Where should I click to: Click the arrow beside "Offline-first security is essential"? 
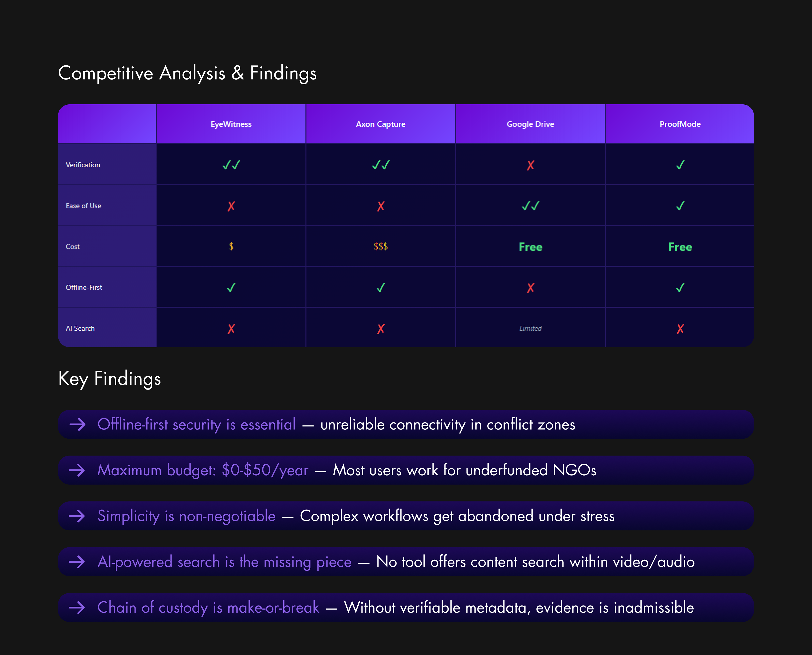point(78,424)
